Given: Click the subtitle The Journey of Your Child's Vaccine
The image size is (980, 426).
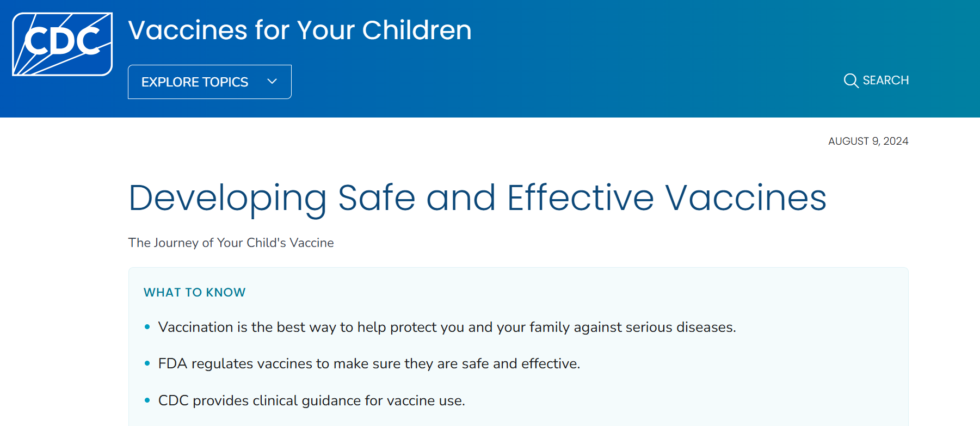Looking at the screenshot, I should click(231, 243).
